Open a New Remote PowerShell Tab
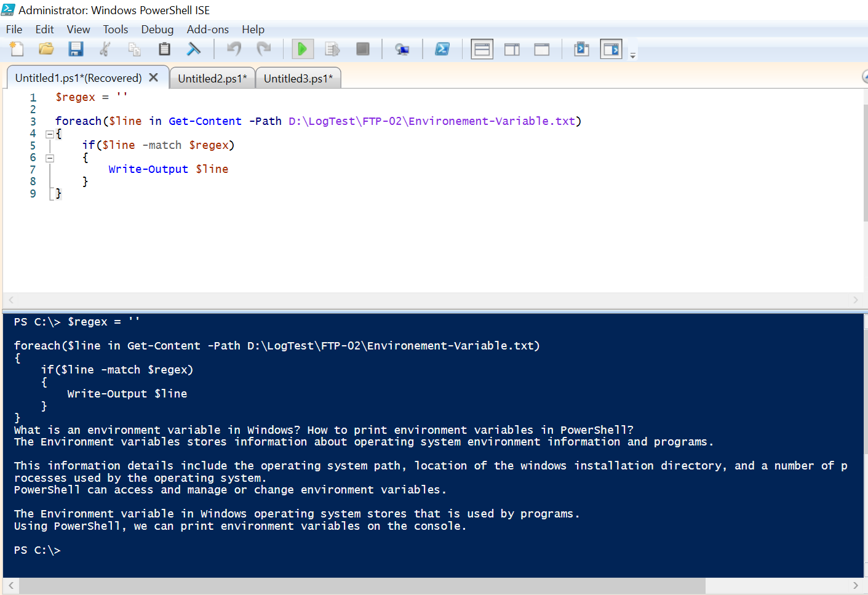868x595 pixels. [402, 49]
